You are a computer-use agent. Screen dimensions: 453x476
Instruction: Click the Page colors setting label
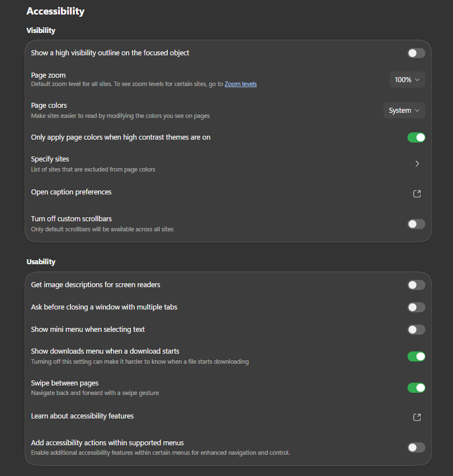(x=49, y=106)
